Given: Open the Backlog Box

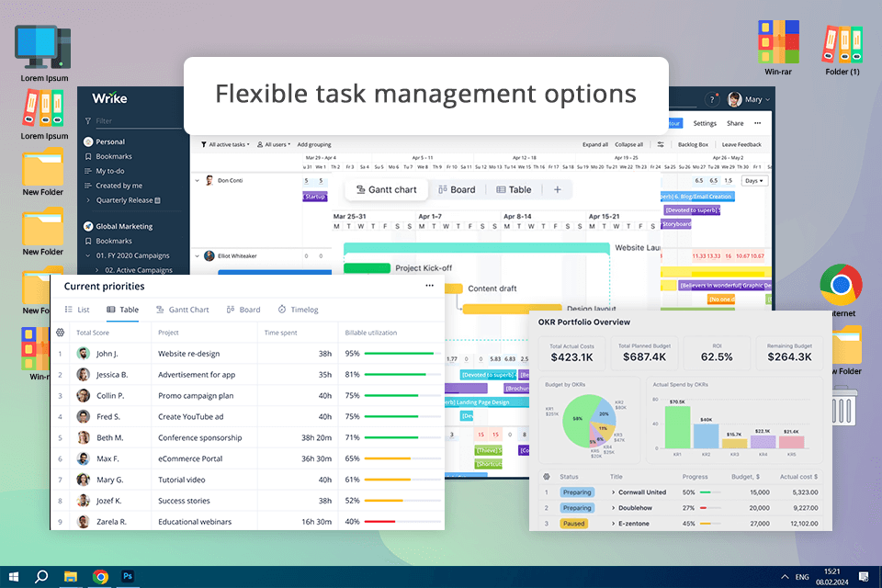Looking at the screenshot, I should click(x=693, y=144).
